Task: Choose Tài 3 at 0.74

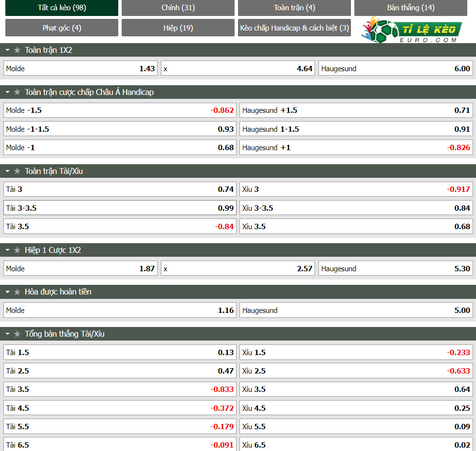Action: point(120,189)
